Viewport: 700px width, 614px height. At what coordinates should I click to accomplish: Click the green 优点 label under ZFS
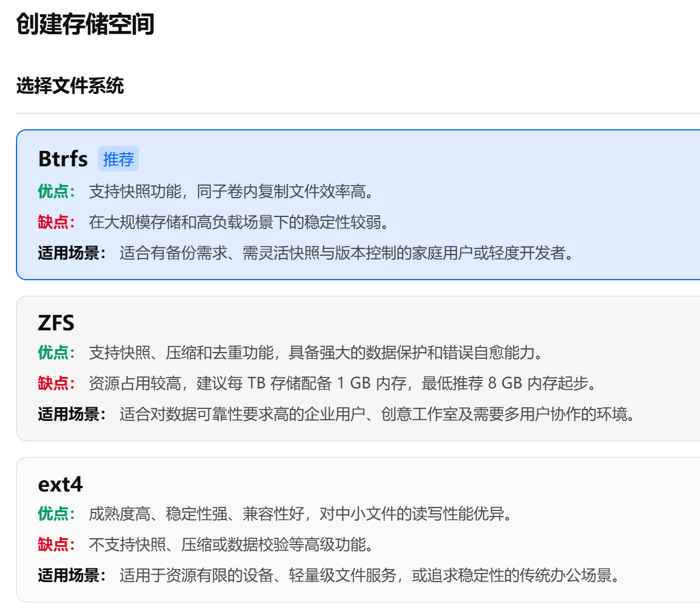coord(56,353)
